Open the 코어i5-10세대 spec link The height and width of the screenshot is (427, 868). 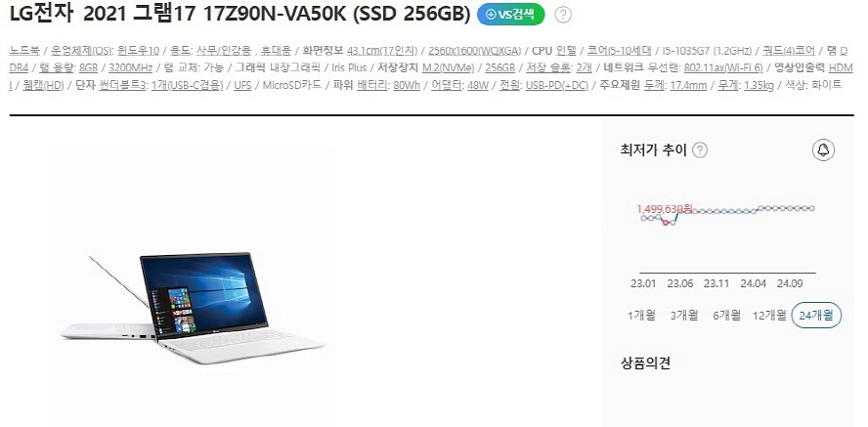[x=619, y=51]
